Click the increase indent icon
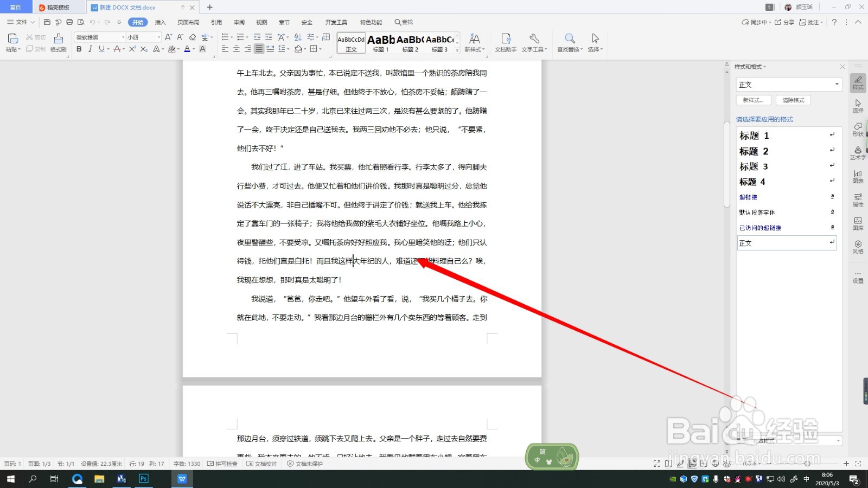The image size is (868, 488). [269, 37]
